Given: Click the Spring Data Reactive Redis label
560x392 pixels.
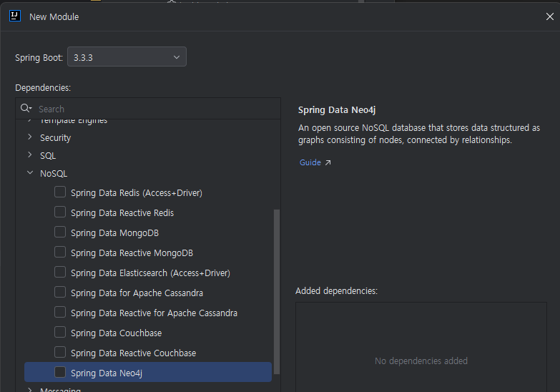Looking at the screenshot, I should [x=122, y=213].
